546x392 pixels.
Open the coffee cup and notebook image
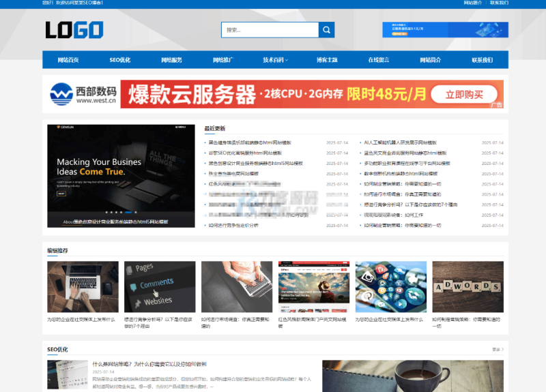click(x=413, y=376)
